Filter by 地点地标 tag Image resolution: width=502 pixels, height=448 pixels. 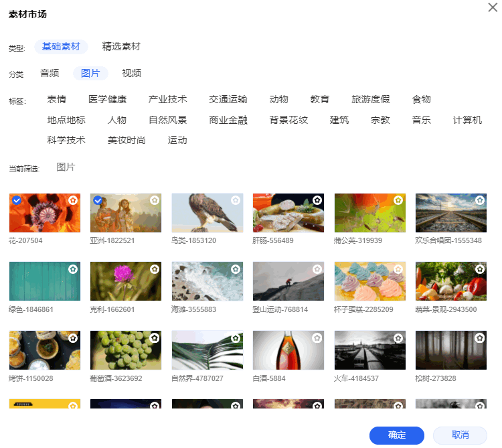click(x=66, y=120)
